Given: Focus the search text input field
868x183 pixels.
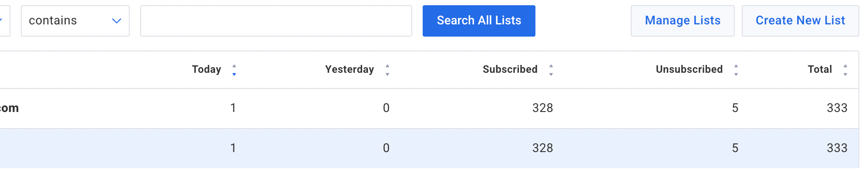Looking at the screenshot, I should (276, 21).
